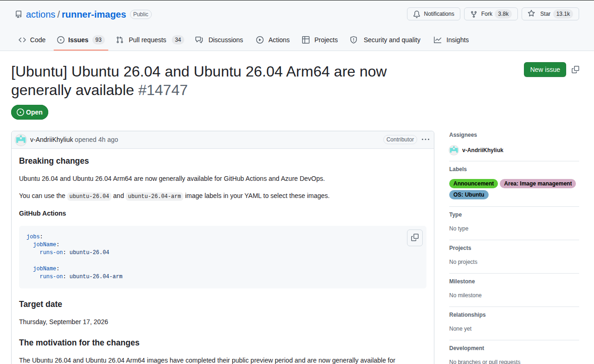Click the star count 13.1k
The image size is (594, 364).
[563, 14]
